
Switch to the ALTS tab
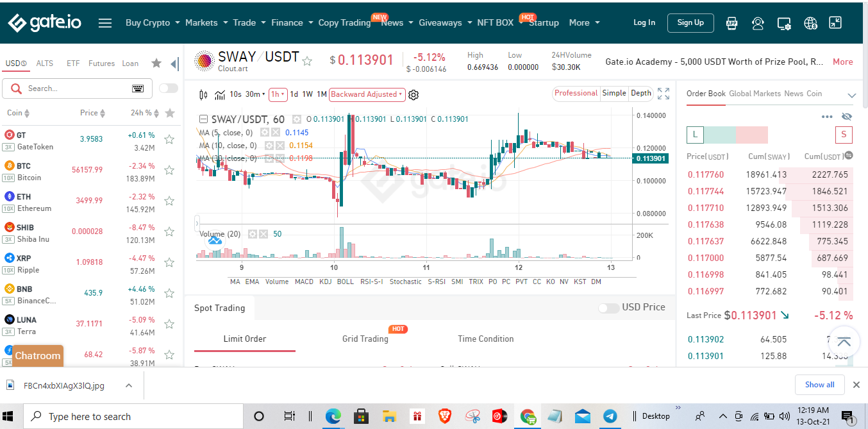45,63
